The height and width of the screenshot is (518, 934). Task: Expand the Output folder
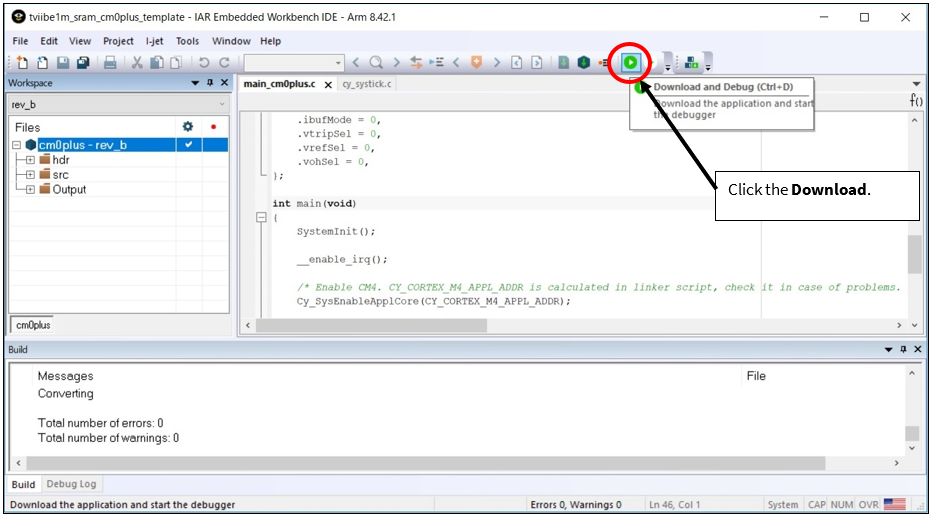30,189
